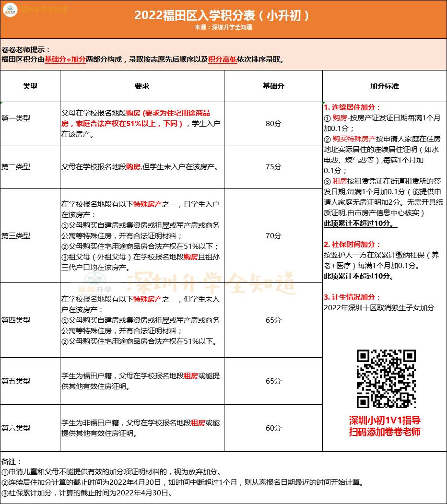
Task: Click the 第一类型 row label
Action: pyautogui.click(x=16, y=118)
